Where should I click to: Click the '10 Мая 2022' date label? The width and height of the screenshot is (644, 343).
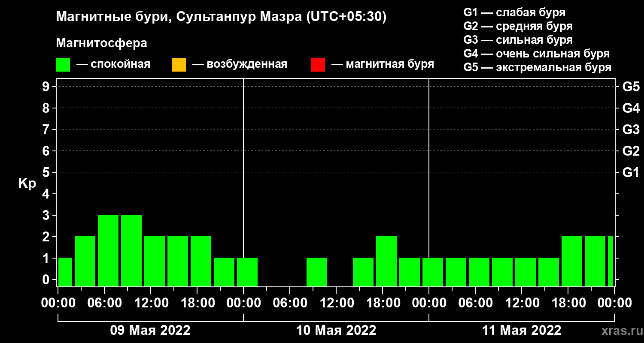pyautogui.click(x=336, y=330)
